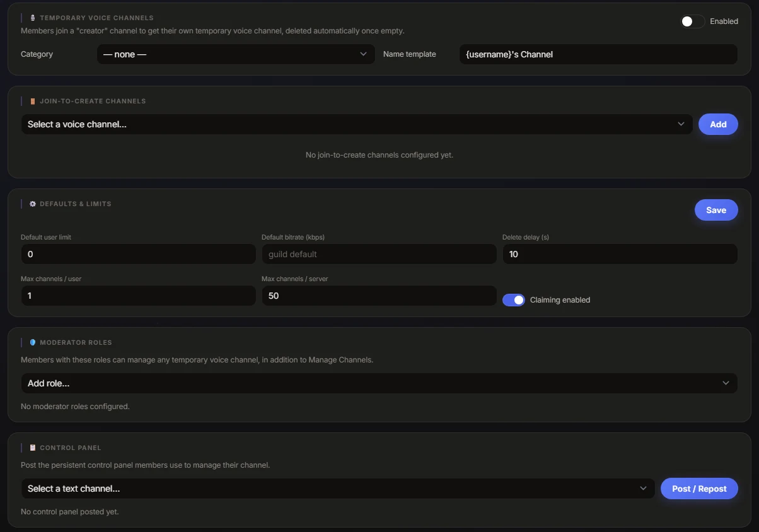Click the 'No join-to-create channels configured yet.' text
Screen dimensions: 759x532
pos(379,154)
